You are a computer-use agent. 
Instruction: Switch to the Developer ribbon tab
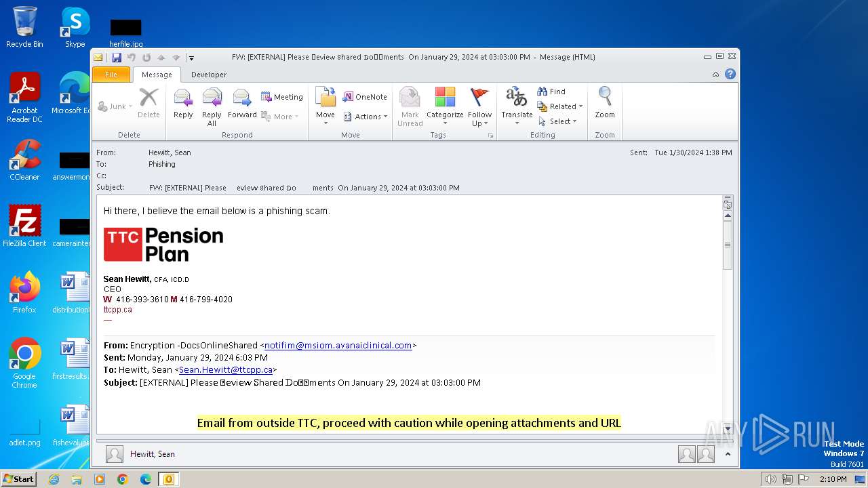tap(209, 75)
